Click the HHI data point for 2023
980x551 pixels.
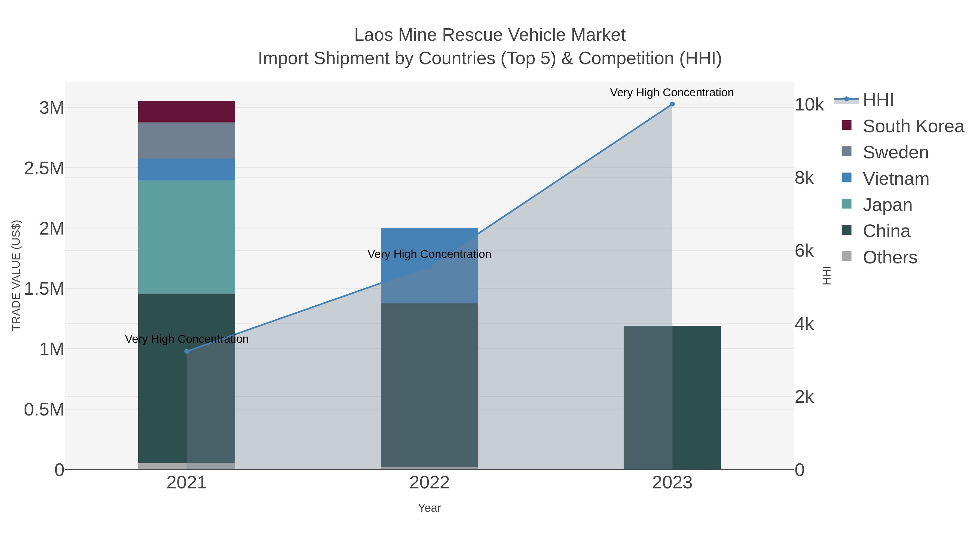point(672,104)
